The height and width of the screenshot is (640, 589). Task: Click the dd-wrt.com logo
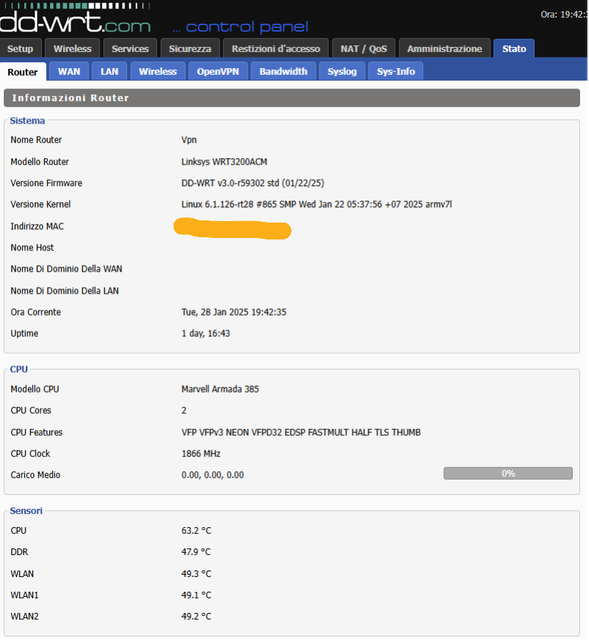tap(76, 20)
